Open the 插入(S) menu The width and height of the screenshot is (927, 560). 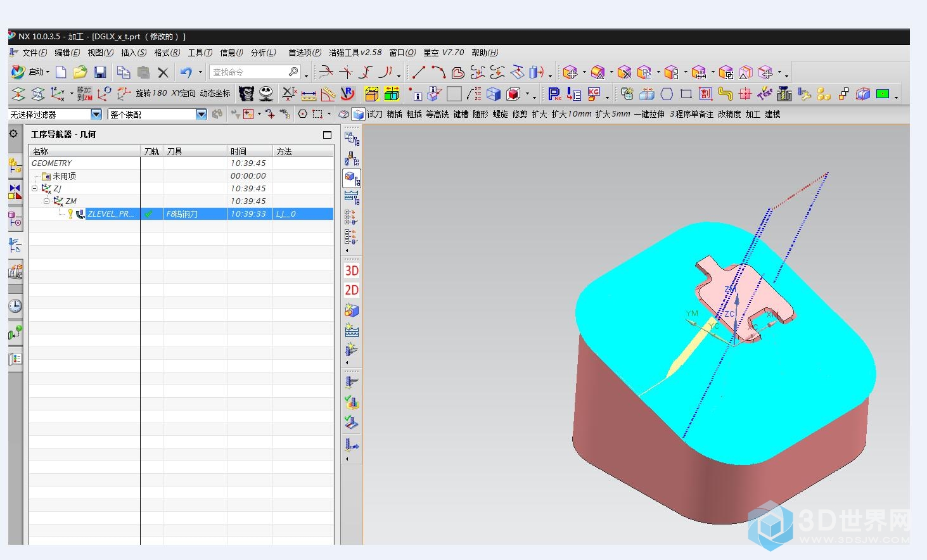(x=134, y=53)
